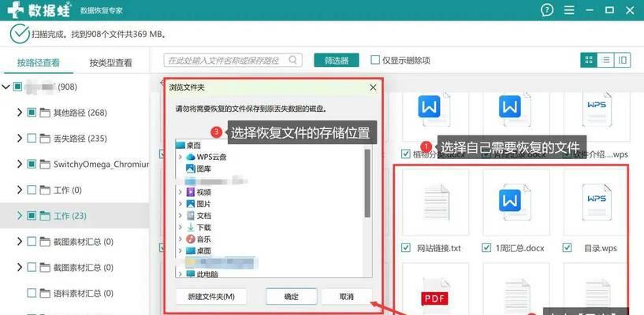Toggle the SwitchyOmega_Chromium checkbox
The height and width of the screenshot is (315, 644).
[x=32, y=164]
